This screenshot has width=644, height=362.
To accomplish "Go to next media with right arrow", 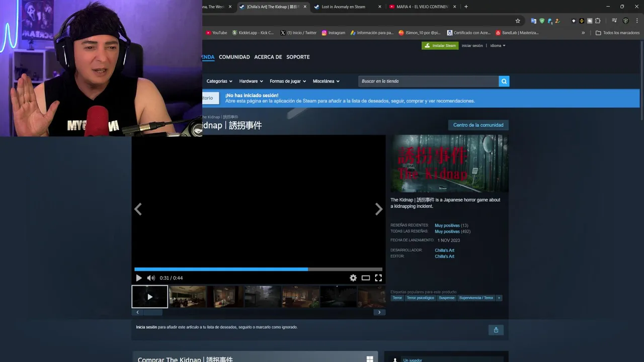I will [379, 209].
